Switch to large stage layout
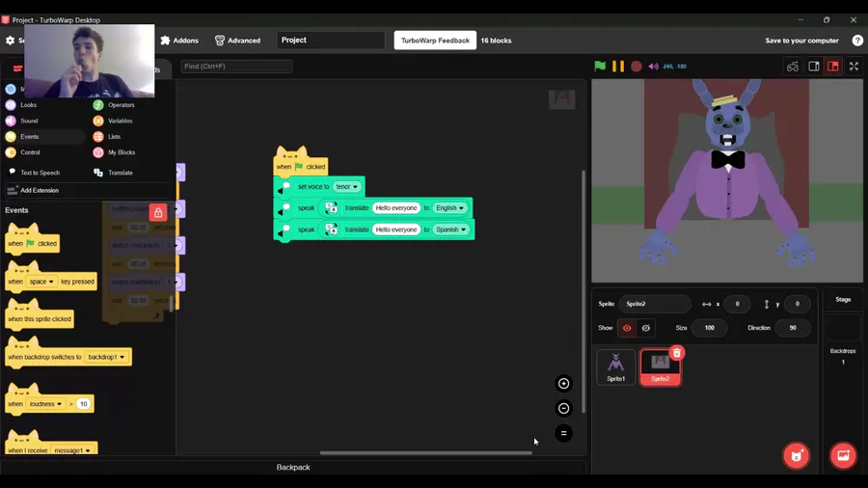868x488 pixels. click(x=832, y=67)
